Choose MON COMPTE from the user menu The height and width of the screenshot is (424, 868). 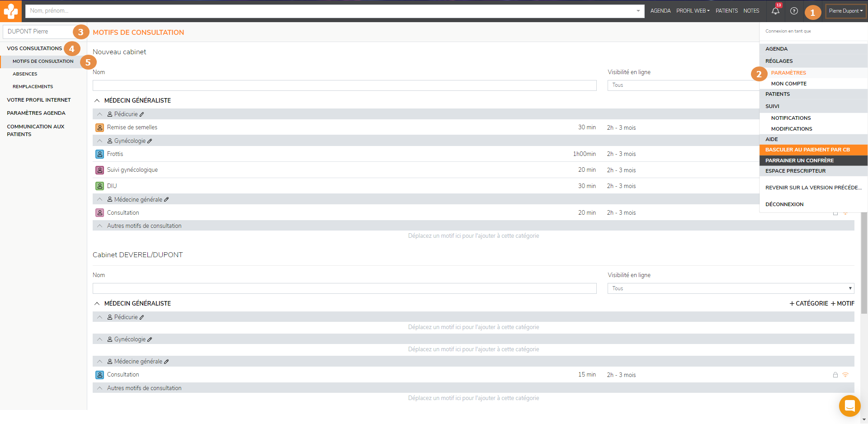[x=788, y=84]
